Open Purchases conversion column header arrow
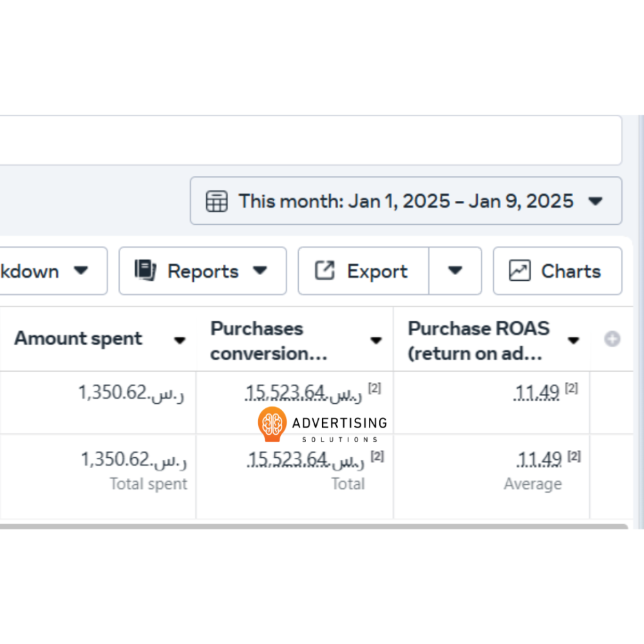The height and width of the screenshot is (644, 644). coord(376,341)
